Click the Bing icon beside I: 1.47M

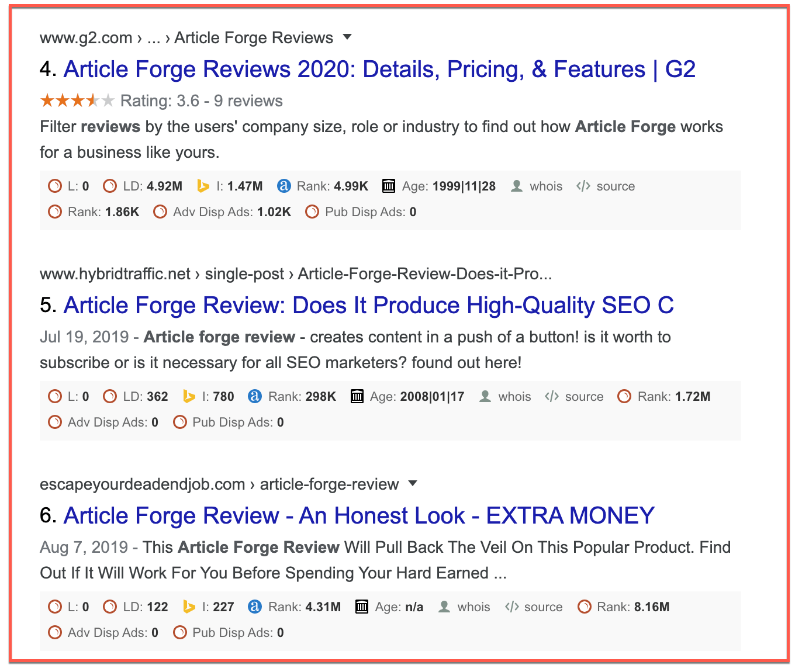click(x=203, y=186)
